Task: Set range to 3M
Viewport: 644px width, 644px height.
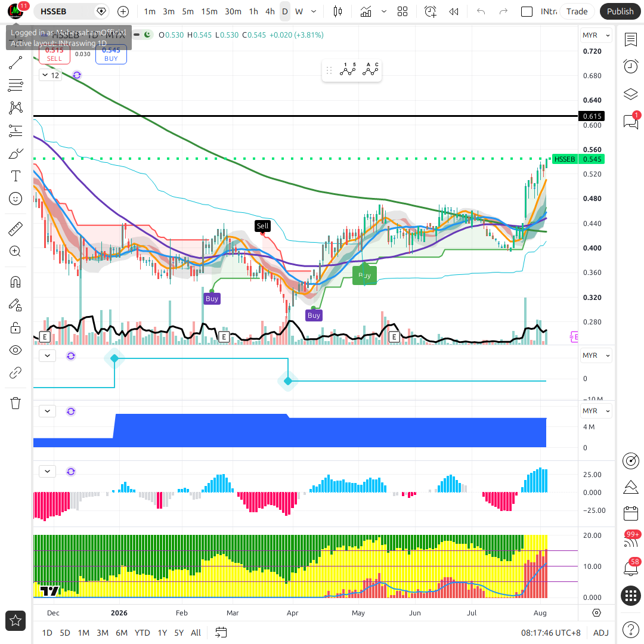Action: click(103, 633)
